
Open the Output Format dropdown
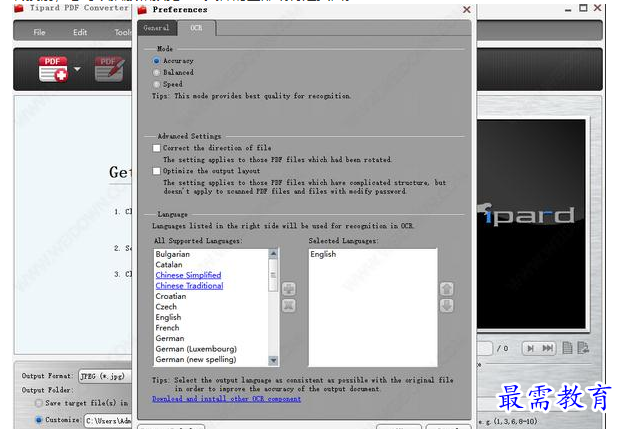[105, 376]
